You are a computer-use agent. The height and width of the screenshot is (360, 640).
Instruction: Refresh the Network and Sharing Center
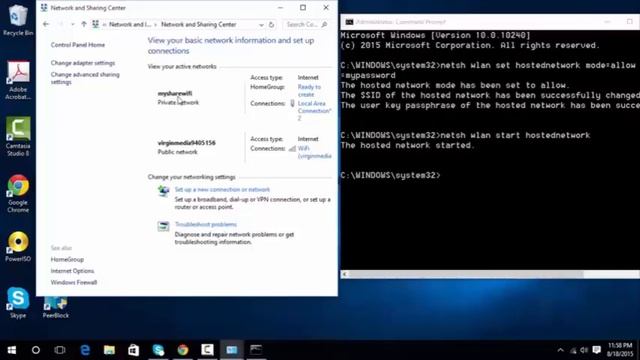(x=271, y=25)
